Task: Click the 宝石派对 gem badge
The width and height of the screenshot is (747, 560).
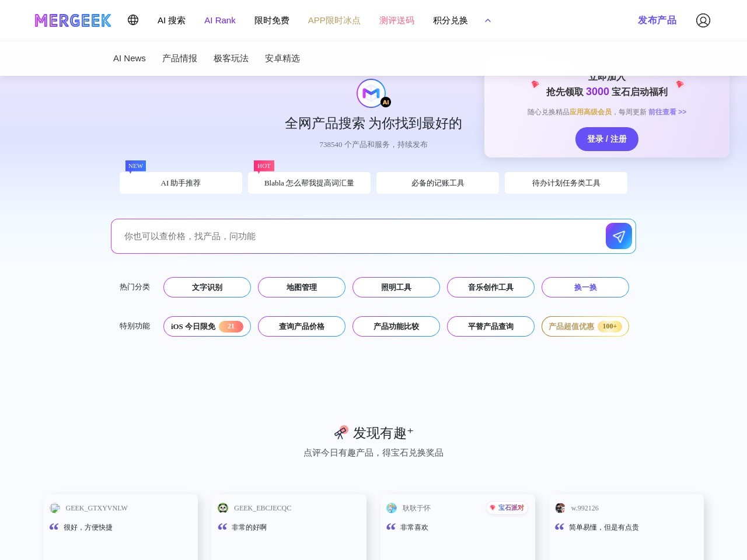Action: 507,508
